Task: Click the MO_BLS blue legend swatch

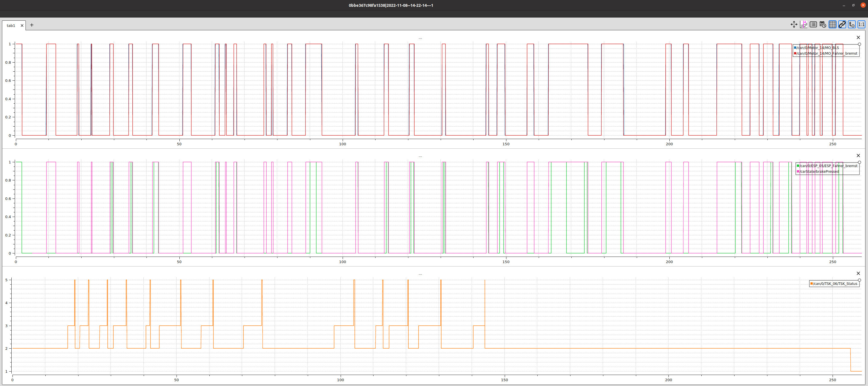Action: 795,48
